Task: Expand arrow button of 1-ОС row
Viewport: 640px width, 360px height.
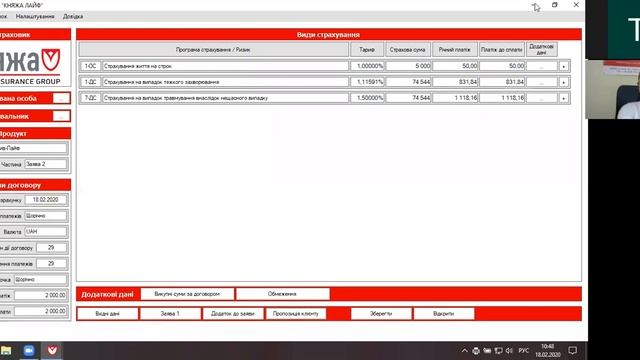Action: click(x=564, y=66)
